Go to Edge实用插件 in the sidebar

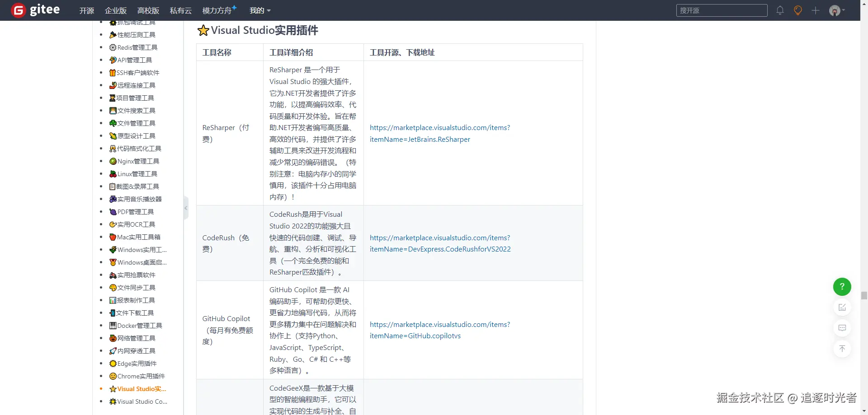(x=133, y=364)
